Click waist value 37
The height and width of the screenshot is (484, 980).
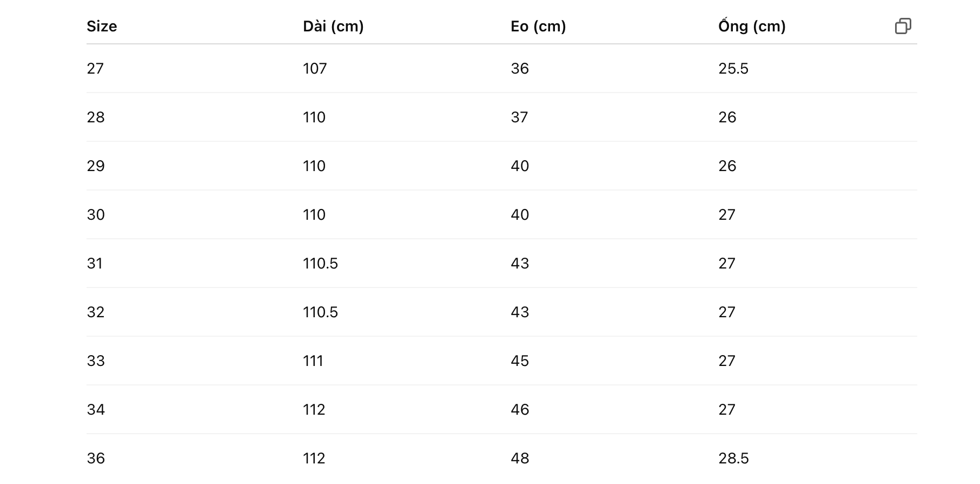[x=519, y=117]
